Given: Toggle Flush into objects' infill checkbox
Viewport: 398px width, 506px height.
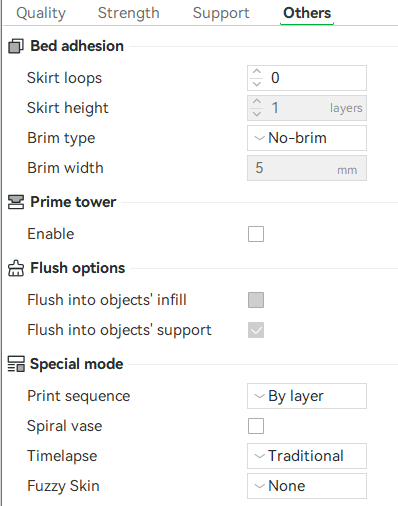Looking at the screenshot, I should click(x=256, y=300).
